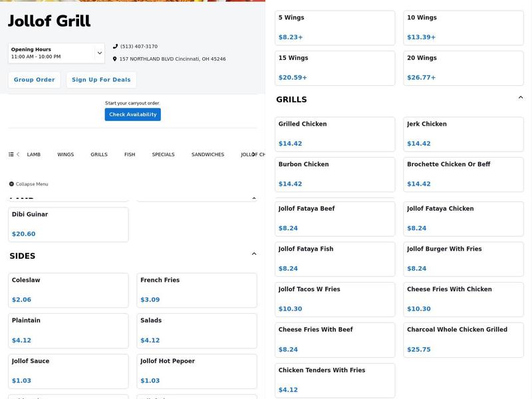The width and height of the screenshot is (532, 399).
Task: Open the Grilled Chicken item
Action: point(335,134)
